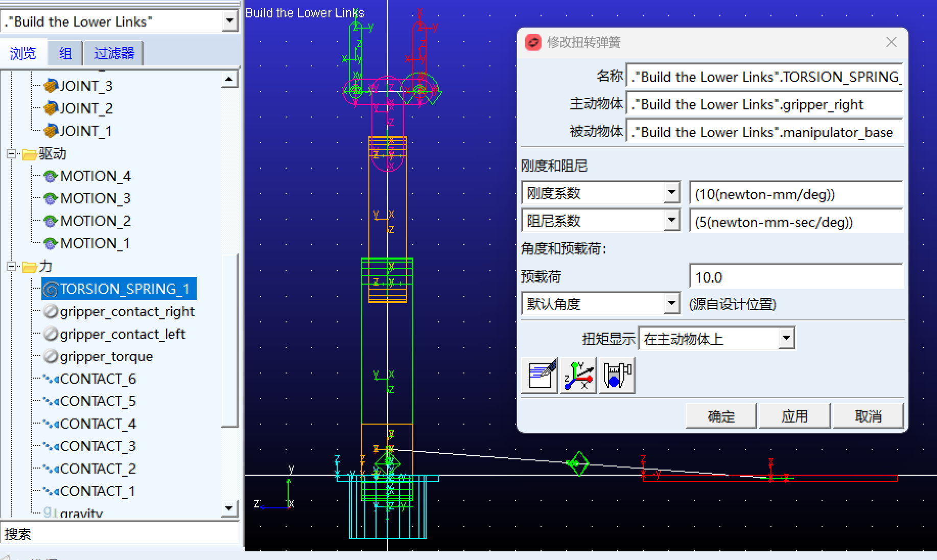Collapse the 驱动 tree node
This screenshot has height=560, width=937.
pyautogui.click(x=11, y=153)
